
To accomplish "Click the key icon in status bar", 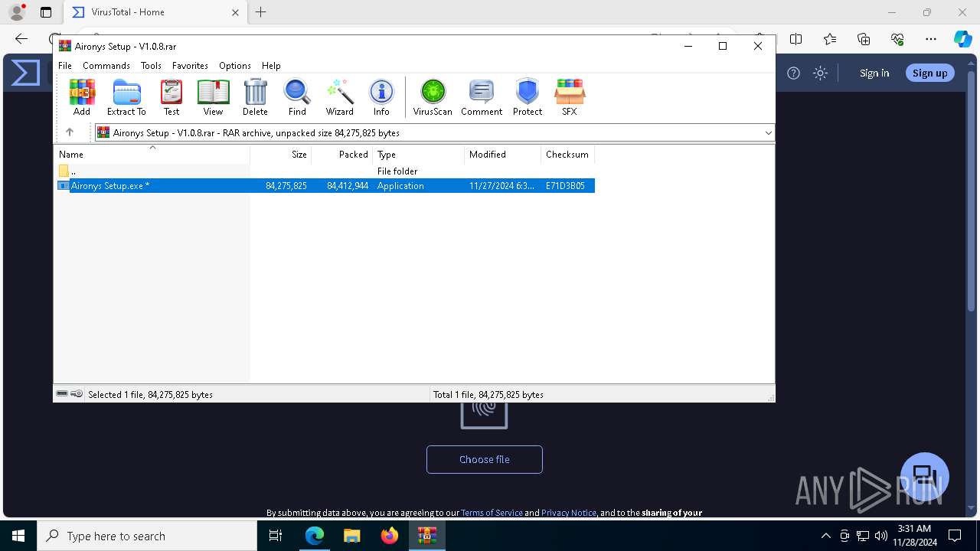I will pos(77,394).
